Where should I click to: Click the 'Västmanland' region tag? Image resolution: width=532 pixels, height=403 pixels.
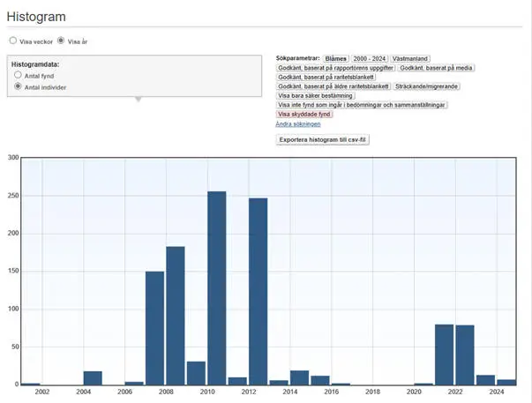410,57
